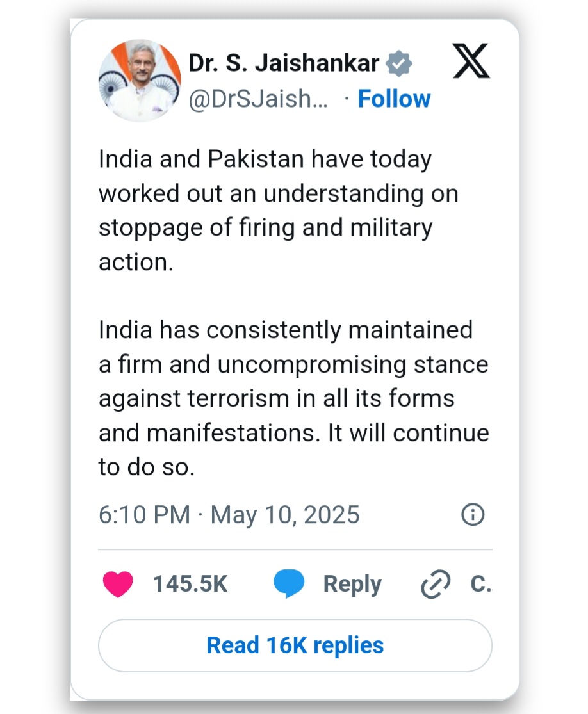Open the info circle icon beside the date
The height and width of the screenshot is (714, 588).
pos(473,515)
